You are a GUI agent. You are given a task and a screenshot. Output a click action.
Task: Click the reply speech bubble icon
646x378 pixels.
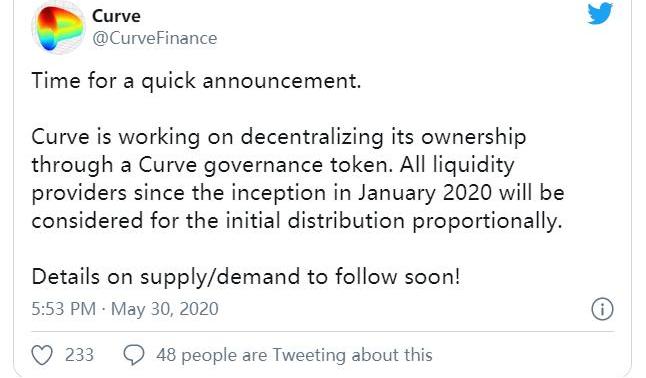click(134, 355)
